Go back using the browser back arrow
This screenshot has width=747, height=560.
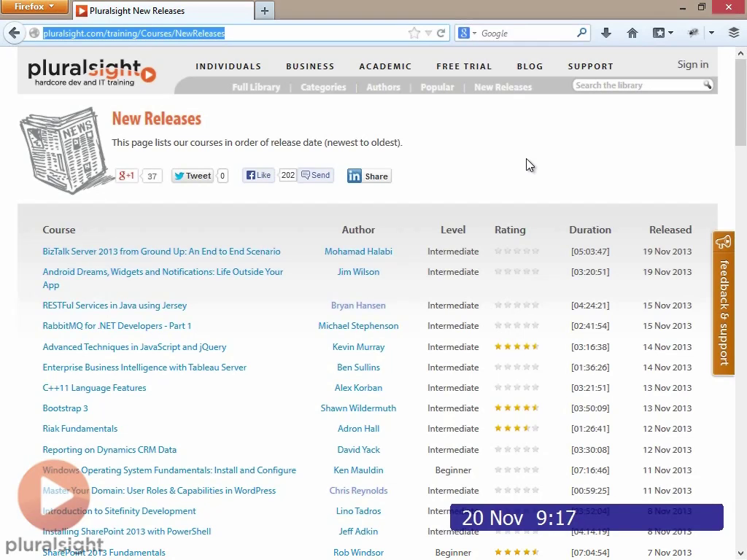pyautogui.click(x=15, y=33)
